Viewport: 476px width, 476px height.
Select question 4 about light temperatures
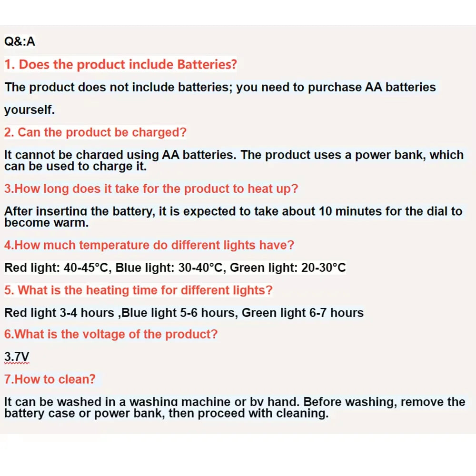pos(149,245)
